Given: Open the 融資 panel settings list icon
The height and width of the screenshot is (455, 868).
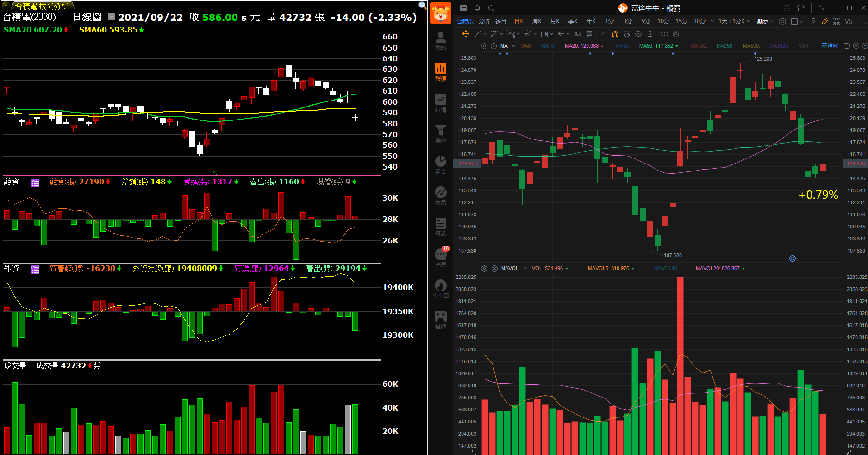Looking at the screenshot, I should coord(35,183).
